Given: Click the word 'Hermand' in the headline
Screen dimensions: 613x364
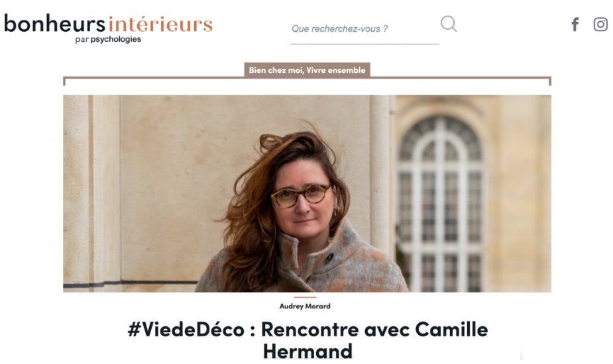Looking at the screenshot, I should click(x=307, y=351).
